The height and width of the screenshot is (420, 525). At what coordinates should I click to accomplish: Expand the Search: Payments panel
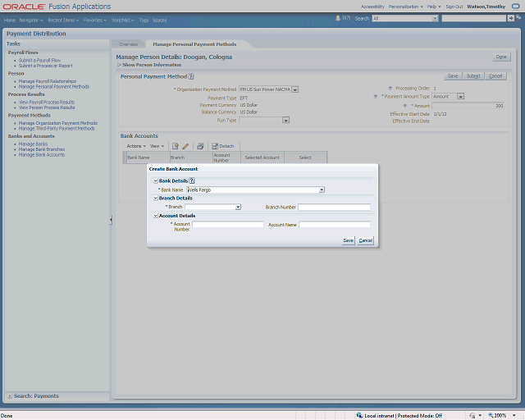pyautogui.click(x=10, y=396)
